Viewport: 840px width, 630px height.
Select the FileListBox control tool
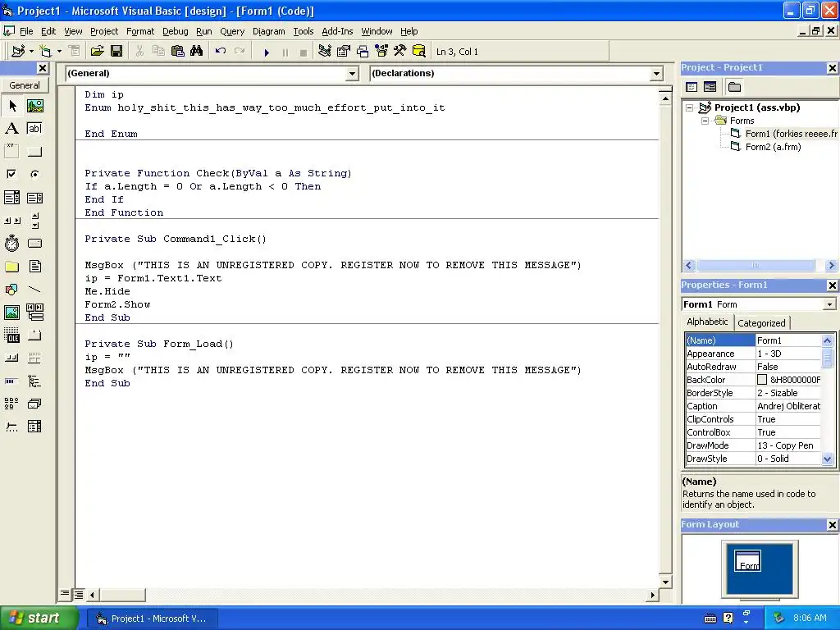[x=34, y=267]
